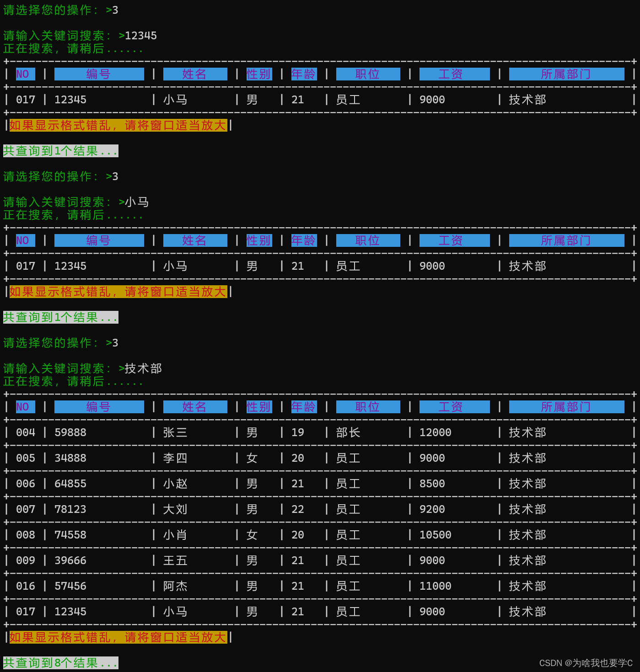The image size is (640, 672).
Task: Click row number 009
Action: coord(26,560)
